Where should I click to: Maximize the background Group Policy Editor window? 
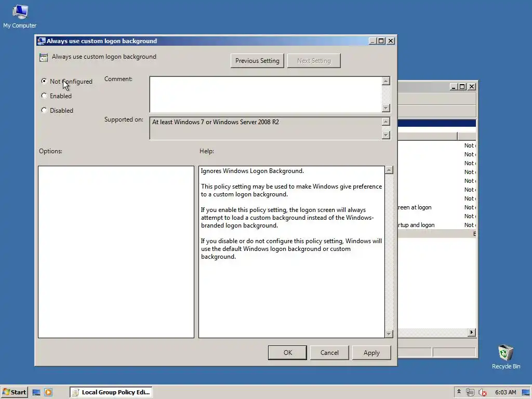click(x=462, y=87)
